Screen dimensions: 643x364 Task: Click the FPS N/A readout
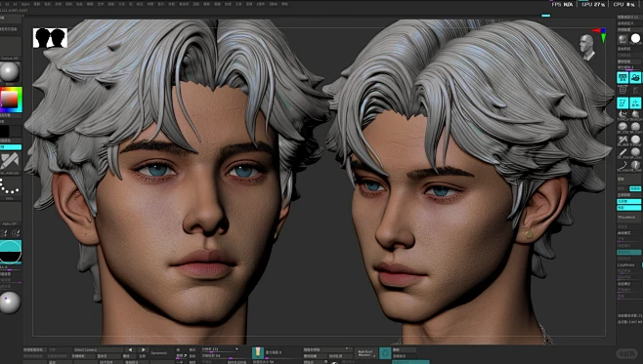click(x=562, y=4)
